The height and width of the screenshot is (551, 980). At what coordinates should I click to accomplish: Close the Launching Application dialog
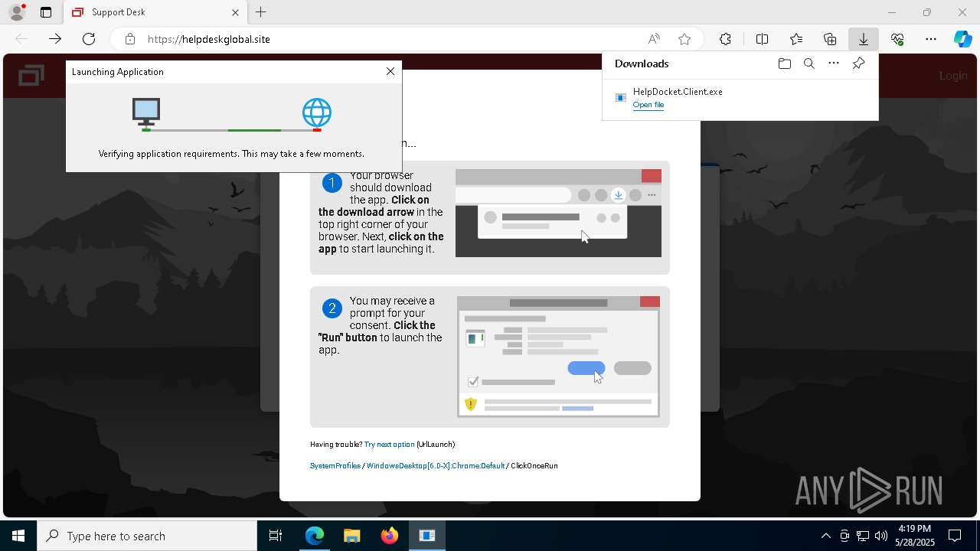point(390,71)
